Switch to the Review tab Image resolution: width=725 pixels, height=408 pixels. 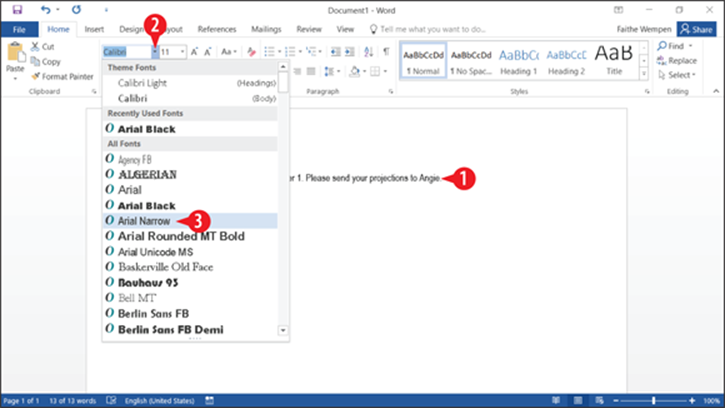(x=309, y=29)
